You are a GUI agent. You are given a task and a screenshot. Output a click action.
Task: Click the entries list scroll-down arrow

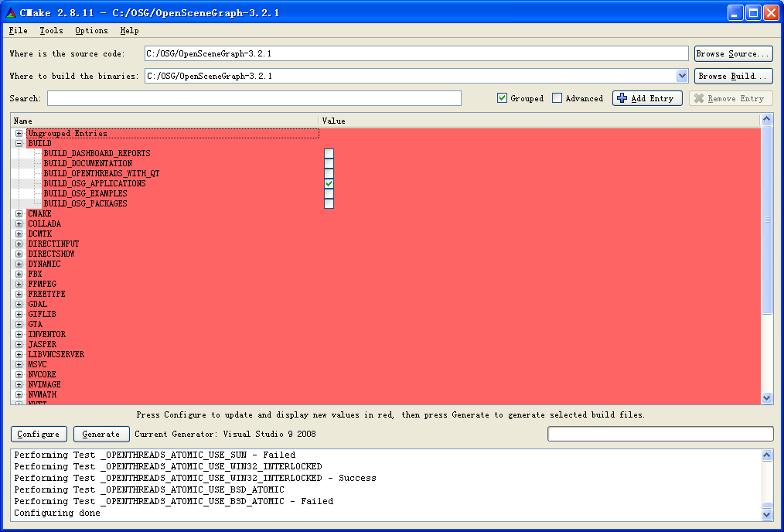767,398
